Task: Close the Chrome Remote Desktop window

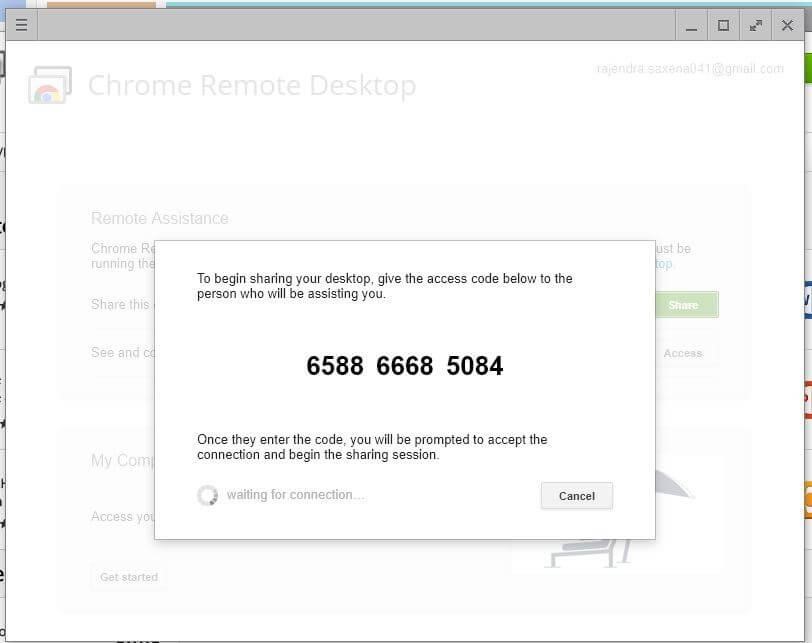Action: point(787,25)
